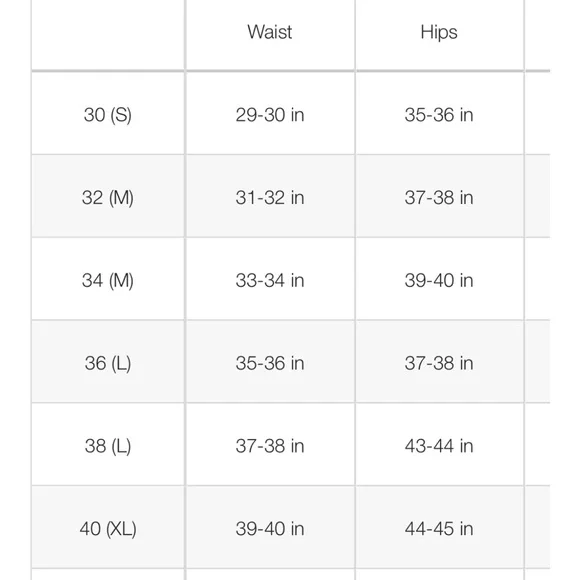Select hips 37-38 in for size 32 (M)
The image size is (580, 580).
click(x=439, y=198)
